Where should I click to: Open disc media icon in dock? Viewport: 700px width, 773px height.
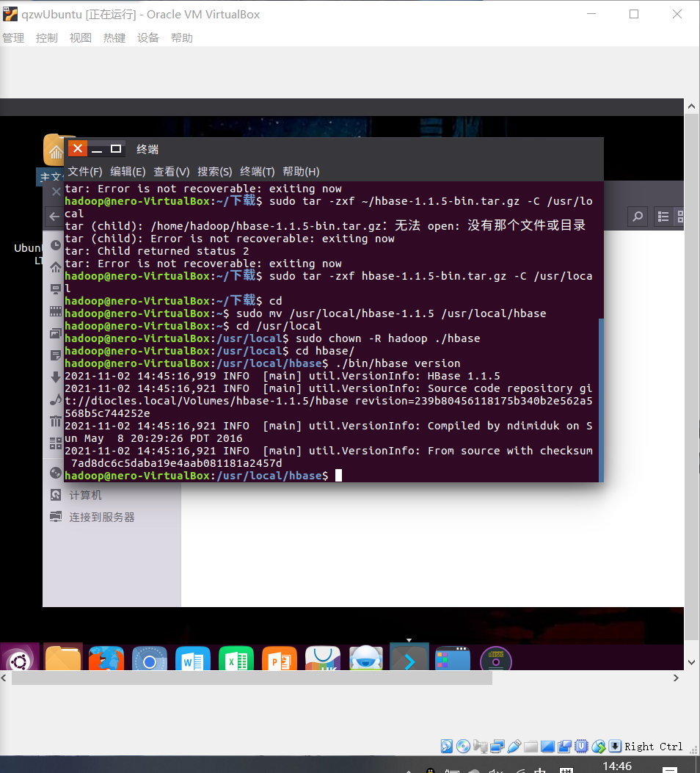pyautogui.click(x=496, y=658)
